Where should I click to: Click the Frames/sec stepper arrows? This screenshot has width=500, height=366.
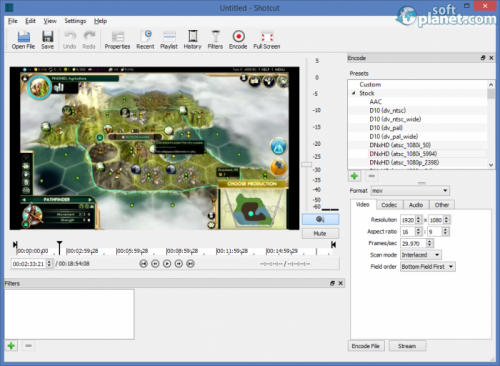pos(430,243)
